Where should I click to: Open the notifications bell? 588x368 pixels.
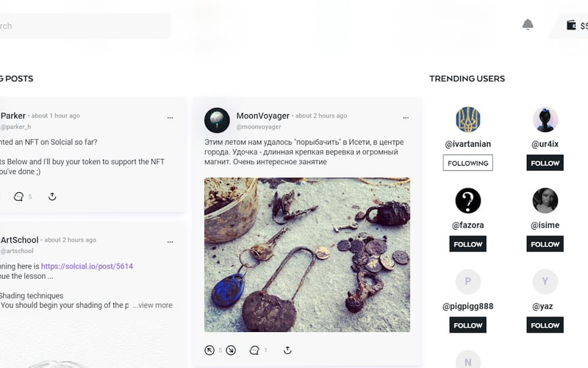[528, 24]
